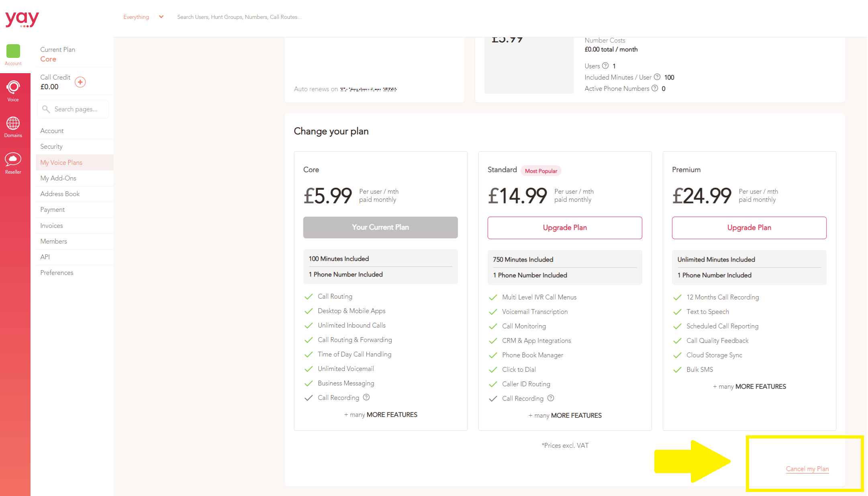Click the Search pages input field
The width and height of the screenshot is (868, 496).
[73, 109]
